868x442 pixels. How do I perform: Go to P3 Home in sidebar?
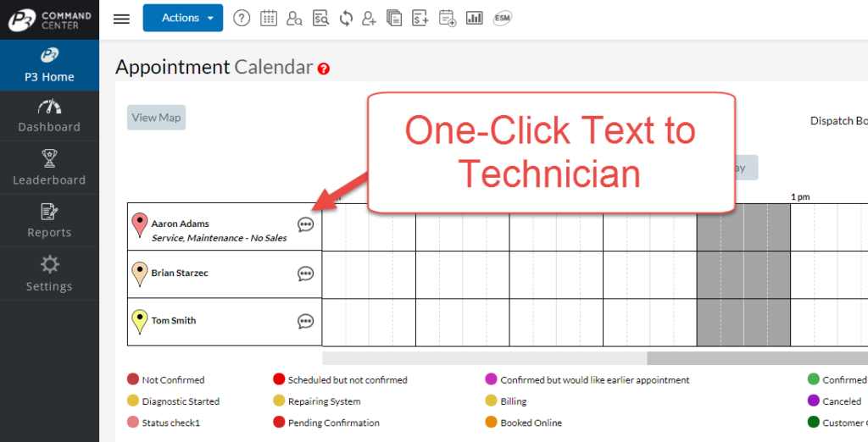point(49,65)
